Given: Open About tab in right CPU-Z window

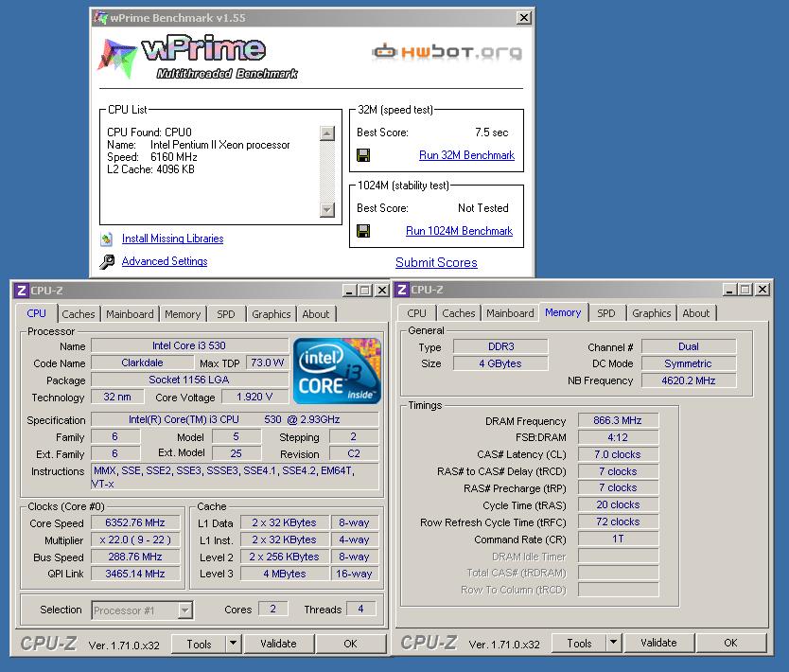Looking at the screenshot, I should [696, 313].
